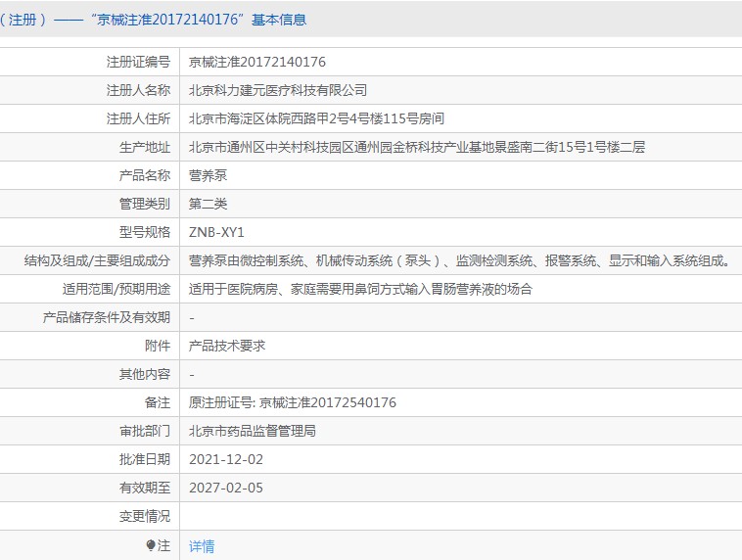This screenshot has height=560, width=742.
Task: Click the registrant address in 海淀区
Action: (x=316, y=118)
